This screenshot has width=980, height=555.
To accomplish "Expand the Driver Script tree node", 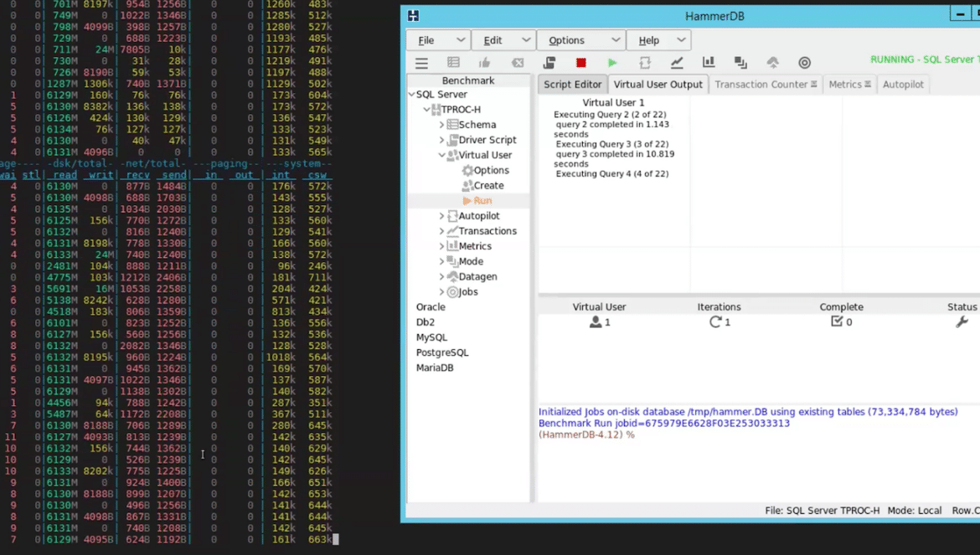I will [x=442, y=140].
